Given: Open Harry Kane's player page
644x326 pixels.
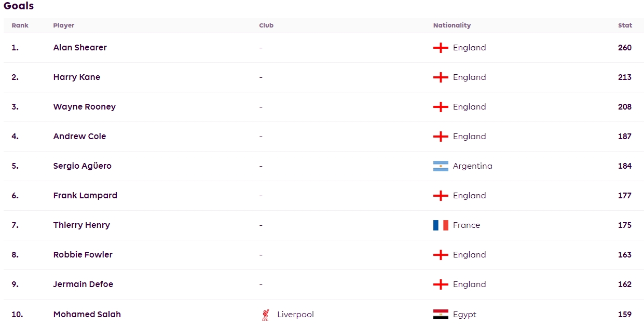Looking at the screenshot, I should click(x=77, y=77).
